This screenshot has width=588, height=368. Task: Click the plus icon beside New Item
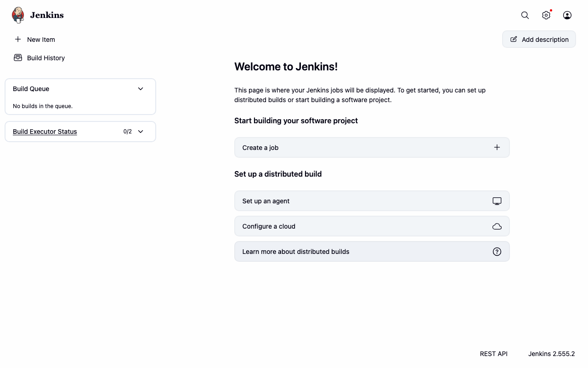[18, 39]
